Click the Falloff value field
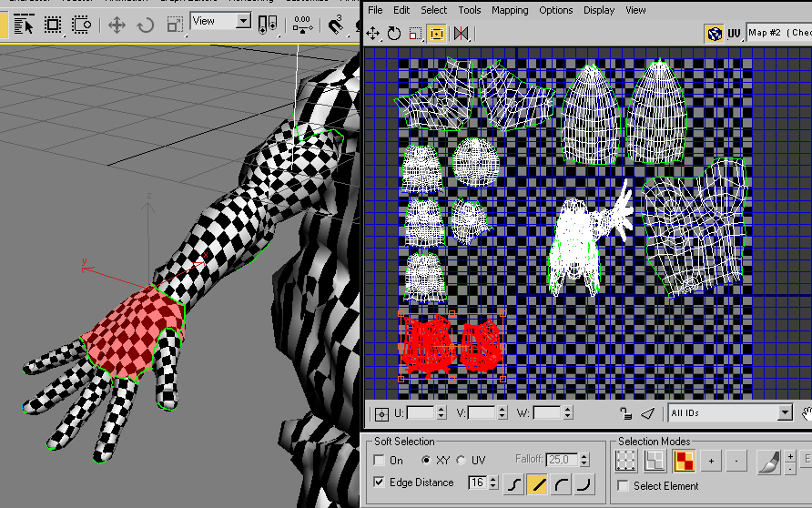Viewport: 812px width, 508px height. click(x=563, y=460)
